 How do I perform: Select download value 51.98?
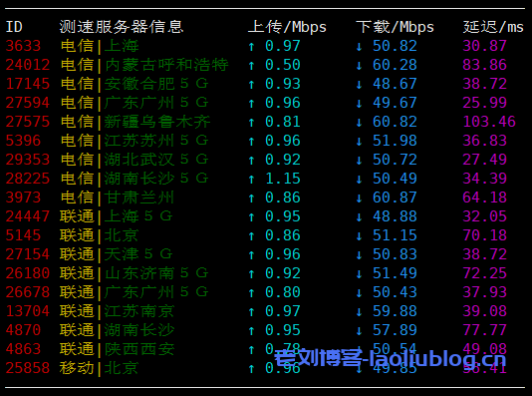tap(395, 141)
